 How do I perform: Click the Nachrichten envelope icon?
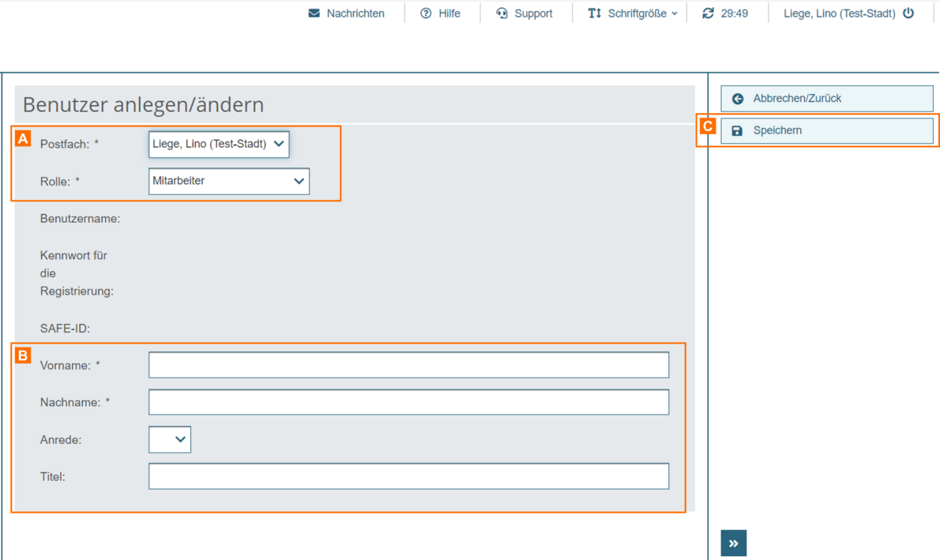point(314,13)
